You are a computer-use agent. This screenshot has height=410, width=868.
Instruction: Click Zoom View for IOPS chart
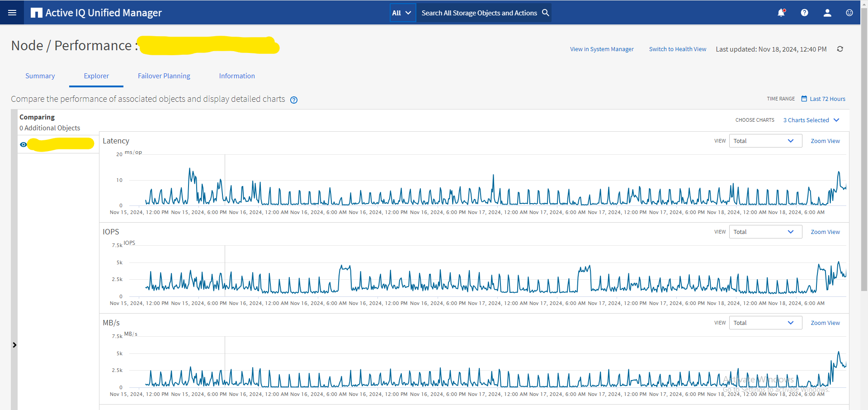coord(825,232)
